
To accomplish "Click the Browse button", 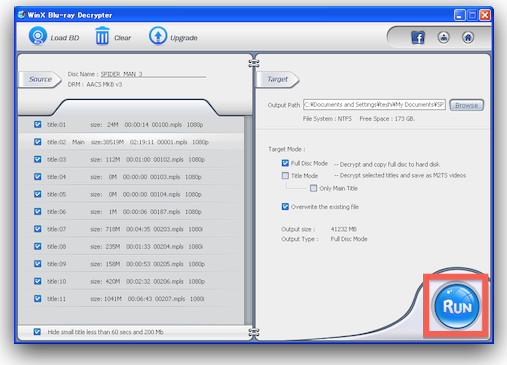I will [x=466, y=105].
